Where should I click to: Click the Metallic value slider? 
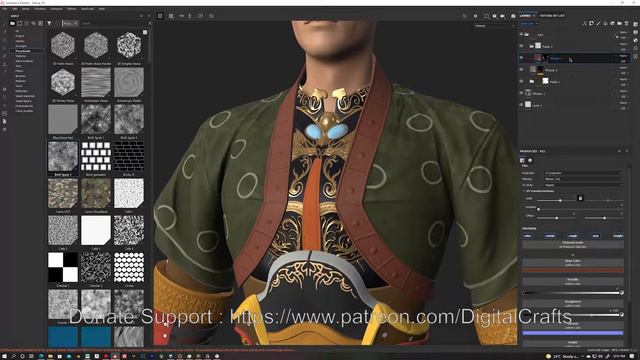[x=573, y=293]
